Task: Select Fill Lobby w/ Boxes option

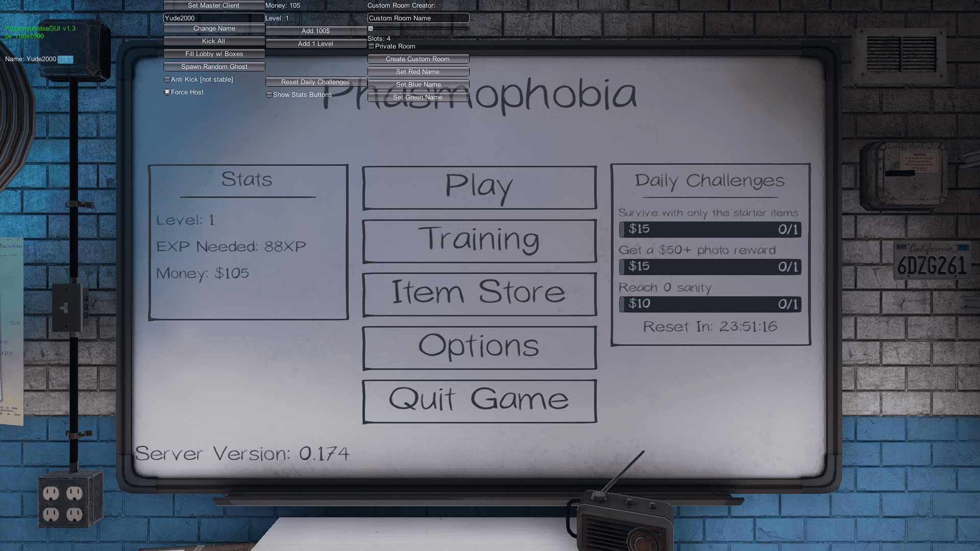Action: click(214, 54)
